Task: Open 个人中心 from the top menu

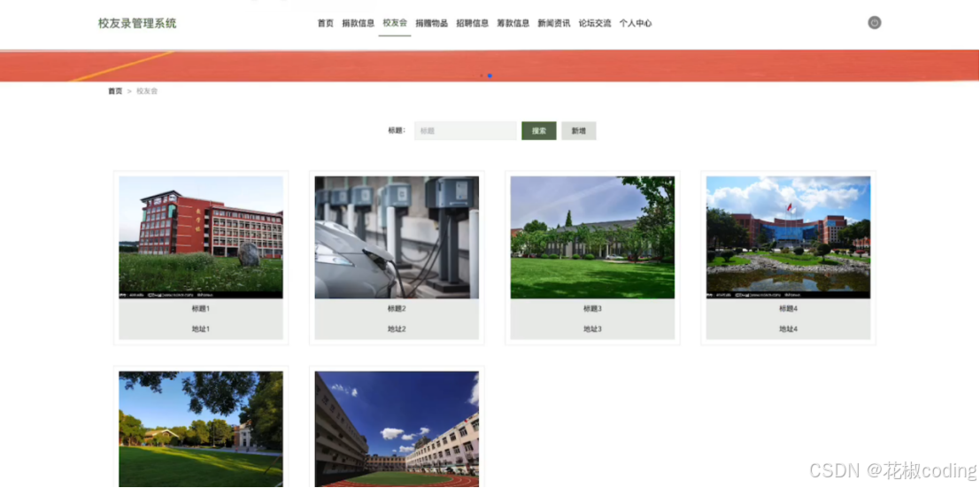Action: [636, 23]
